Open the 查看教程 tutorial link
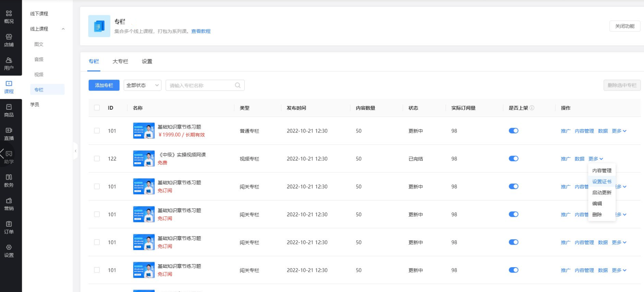Viewport: 644px width, 292px height. (201, 31)
